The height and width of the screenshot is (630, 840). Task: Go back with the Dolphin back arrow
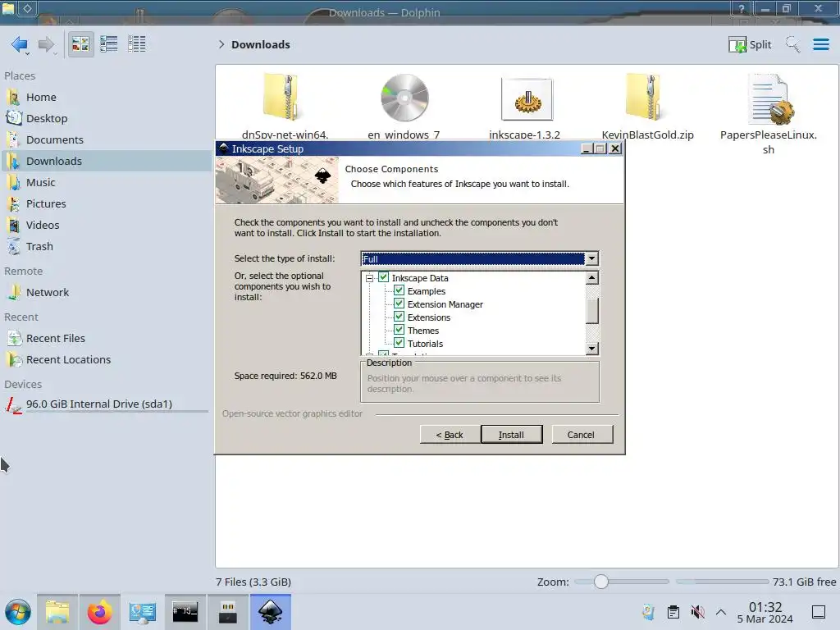click(x=19, y=44)
